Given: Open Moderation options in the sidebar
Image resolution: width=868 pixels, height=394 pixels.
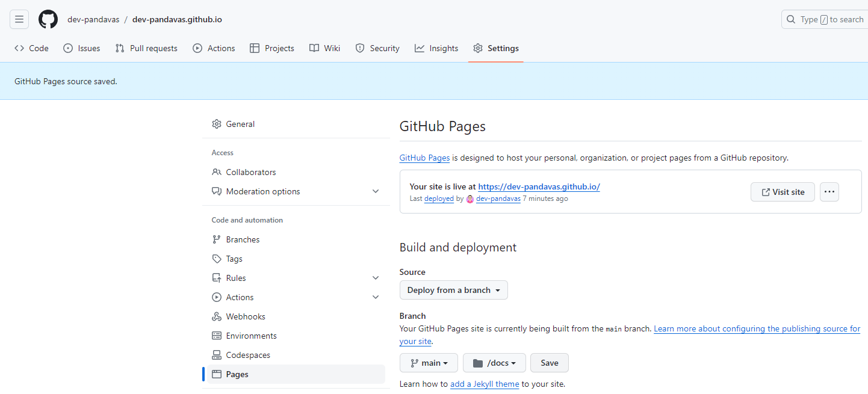Looking at the screenshot, I should [x=263, y=191].
